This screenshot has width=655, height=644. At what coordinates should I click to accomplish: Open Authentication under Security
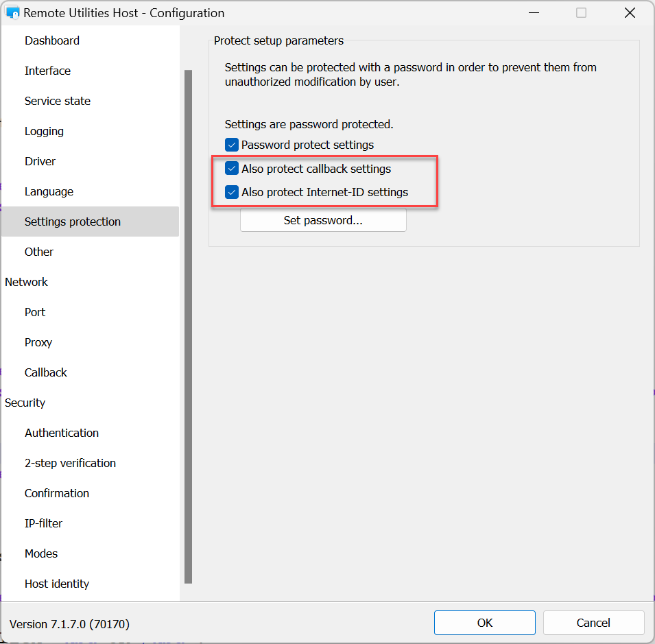[62, 433]
